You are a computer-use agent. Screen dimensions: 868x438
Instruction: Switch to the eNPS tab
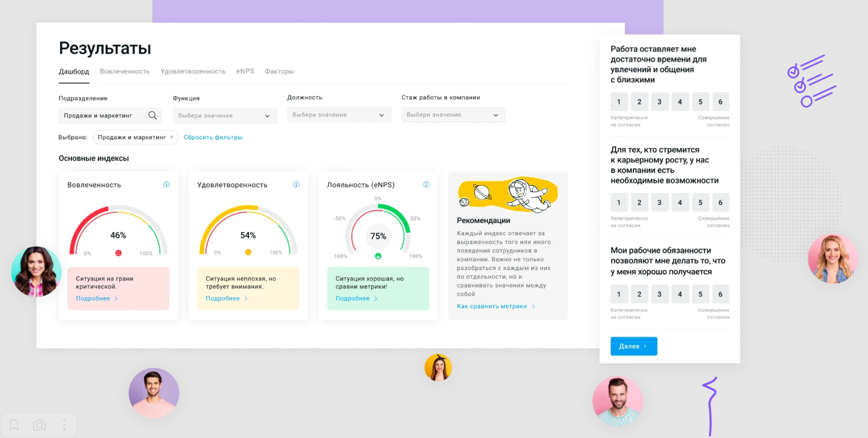pos(245,71)
